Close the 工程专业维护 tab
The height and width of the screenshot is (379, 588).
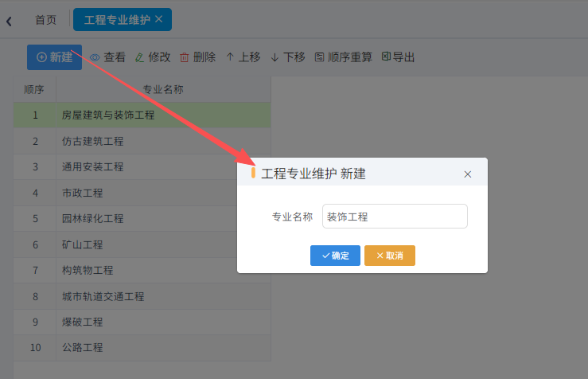pos(159,19)
